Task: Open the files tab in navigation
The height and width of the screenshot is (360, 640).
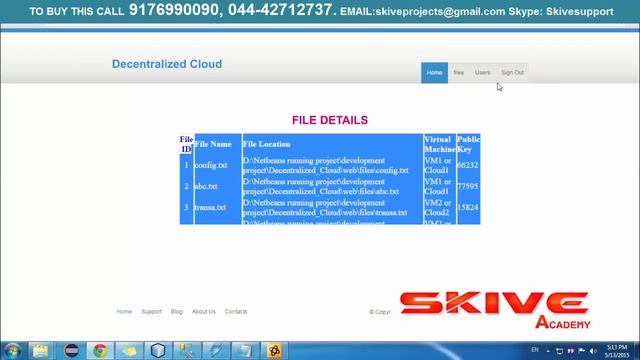Action: click(x=458, y=73)
